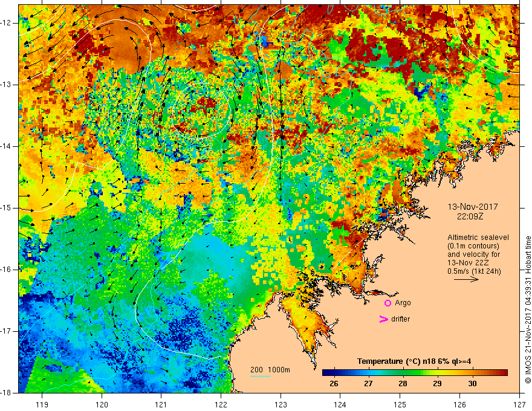Click the longitude axis label 122
The height and width of the screenshot is (411, 532).
coord(221,404)
